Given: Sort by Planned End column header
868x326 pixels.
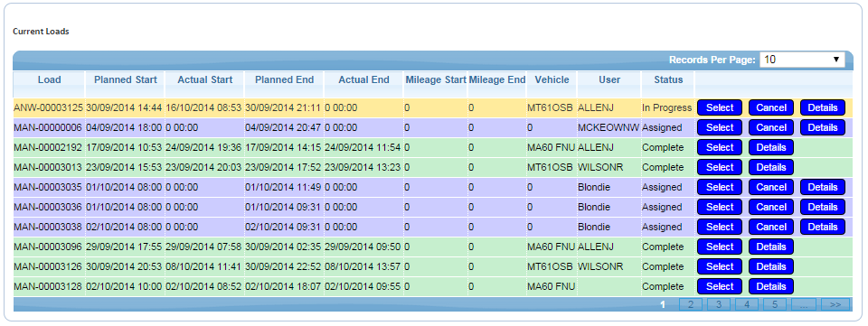Looking at the screenshot, I should pyautogui.click(x=284, y=80).
